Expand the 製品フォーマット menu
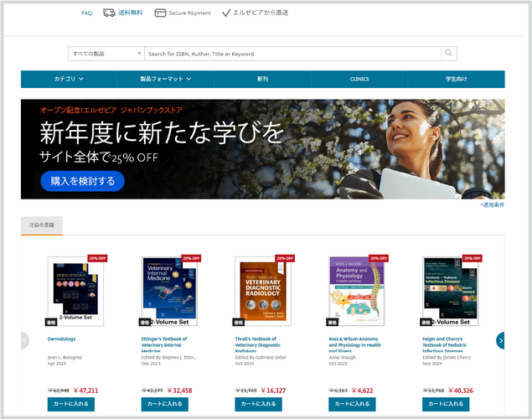The height and width of the screenshot is (419, 532). pyautogui.click(x=166, y=79)
